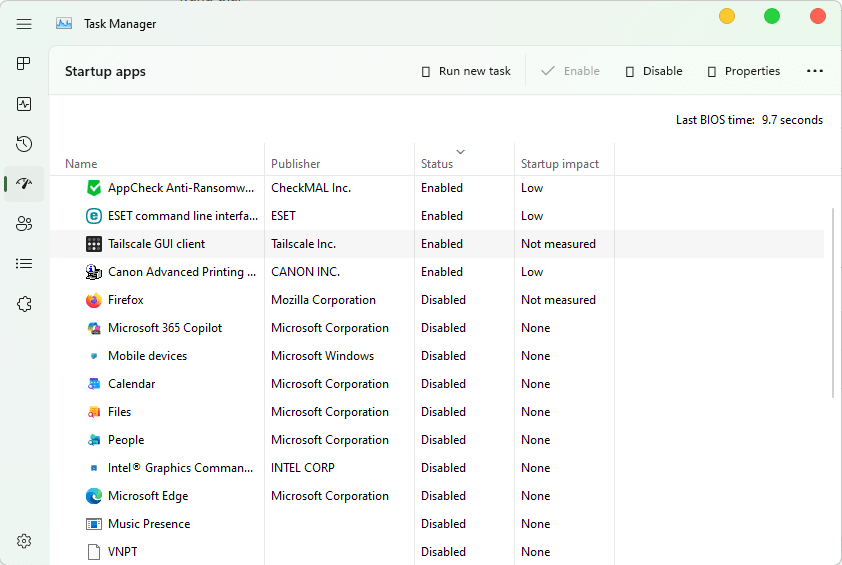
Task: Select the Tailscale GUI client row name
Action: click(x=156, y=244)
